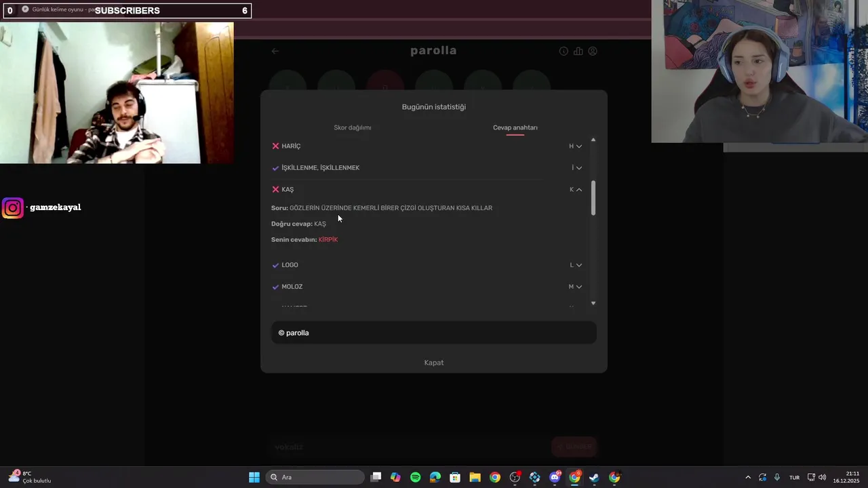Open the volume tray icon
Screen dimensions: 868x488
coord(823,477)
